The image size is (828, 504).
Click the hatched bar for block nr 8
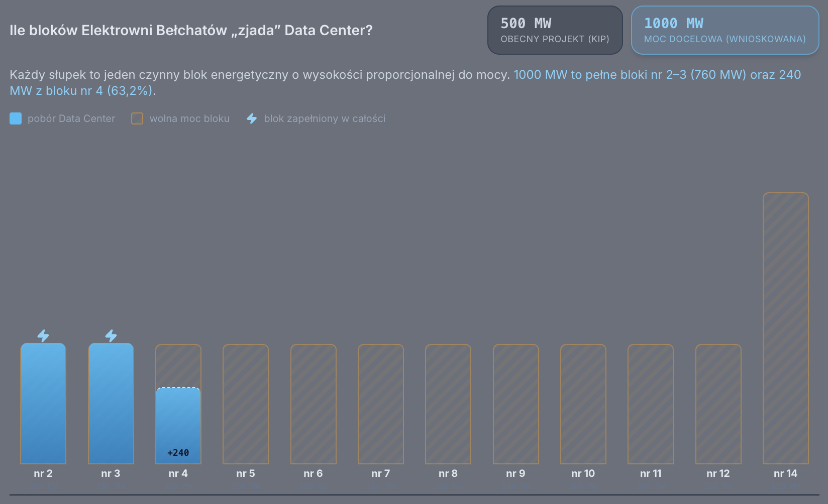(448, 404)
